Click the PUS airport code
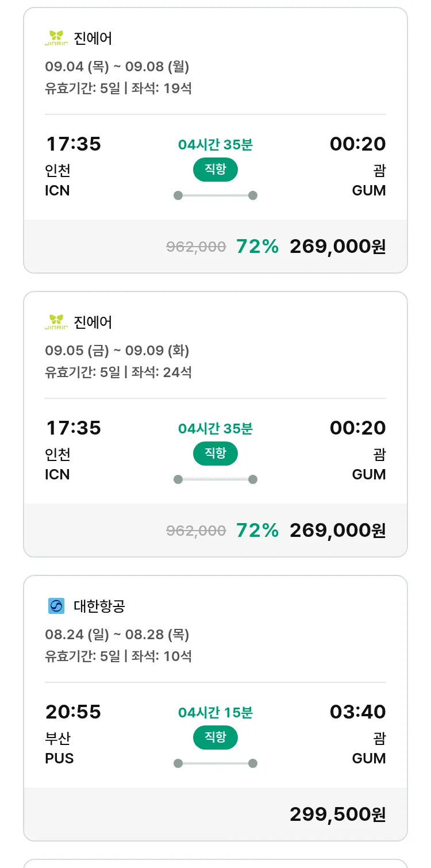Viewport: 431px width, 868px height. pyautogui.click(x=59, y=758)
